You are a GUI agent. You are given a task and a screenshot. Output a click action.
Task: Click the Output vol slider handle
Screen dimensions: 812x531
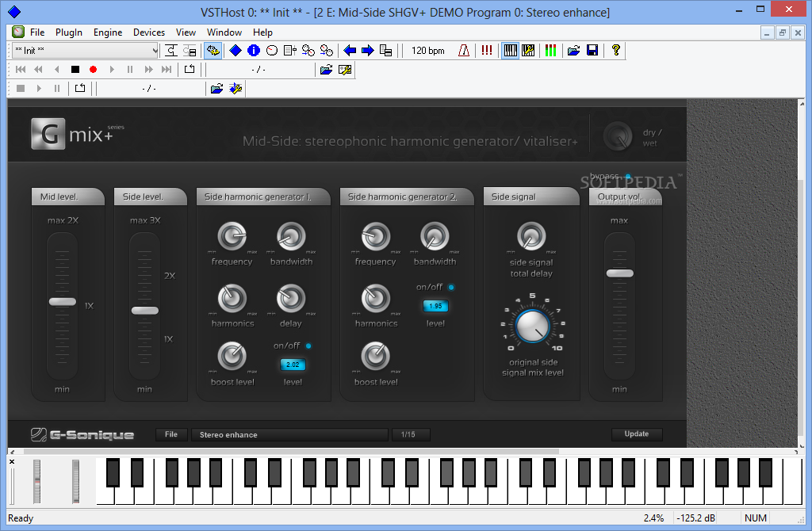pyautogui.click(x=620, y=273)
